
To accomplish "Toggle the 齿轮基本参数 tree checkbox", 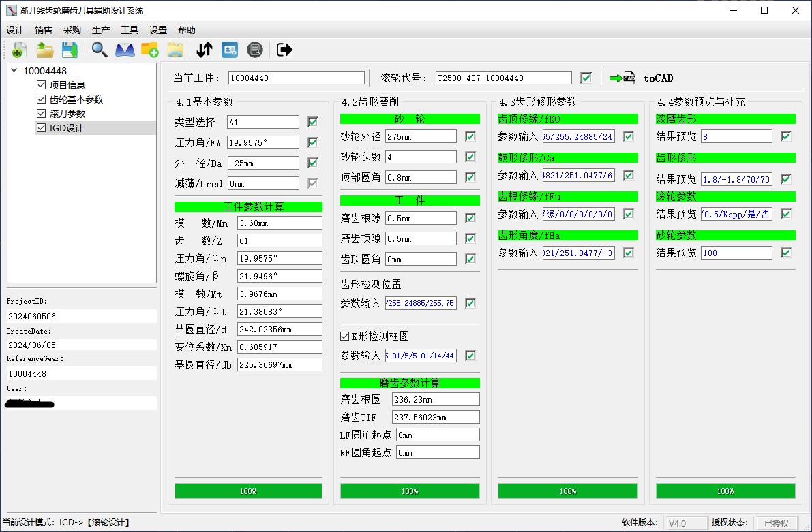I will tap(42, 99).
